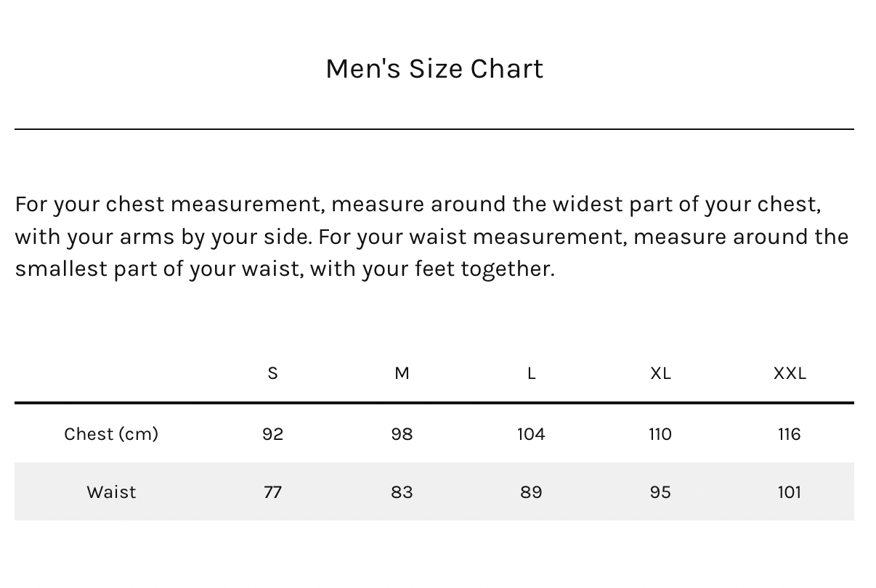The height and width of the screenshot is (588, 876).
Task: Click the Waist row label
Action: click(x=111, y=492)
